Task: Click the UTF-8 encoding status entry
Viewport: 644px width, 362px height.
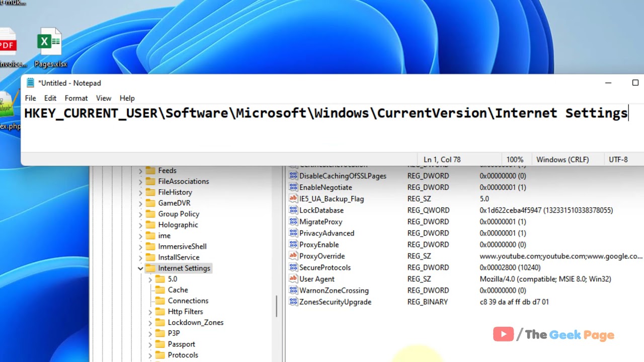Action: tap(618, 159)
